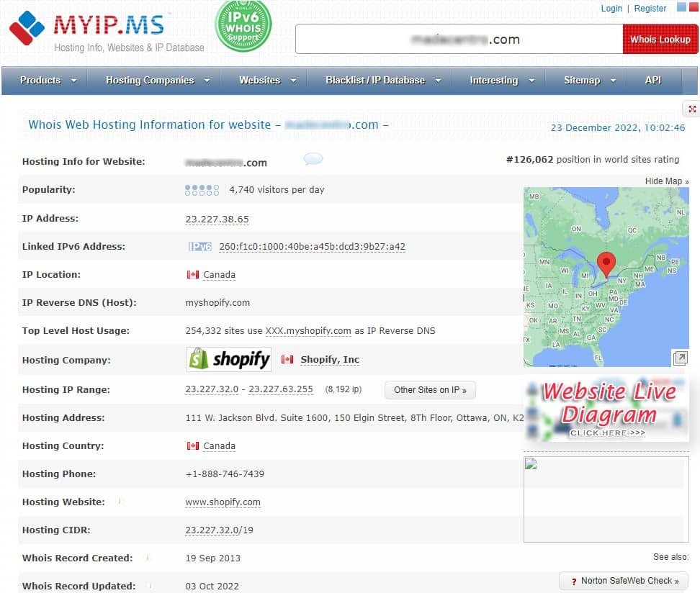
Task: Expand the Websites dropdown arrow
Action: click(x=293, y=81)
